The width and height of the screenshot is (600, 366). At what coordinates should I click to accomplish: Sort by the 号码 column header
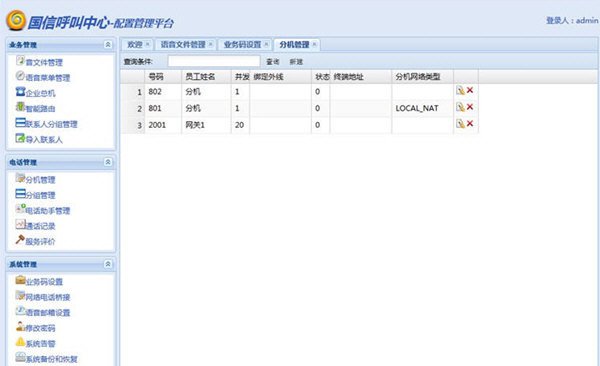(156, 77)
